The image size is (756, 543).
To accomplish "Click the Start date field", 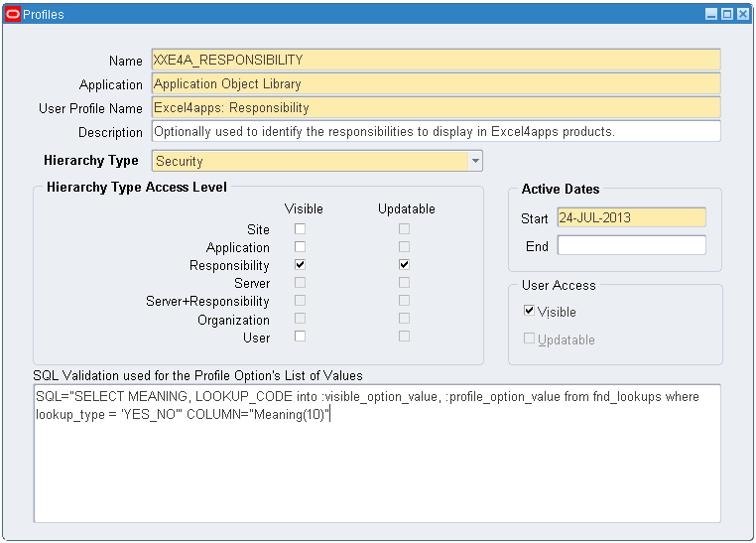I will coord(631,217).
